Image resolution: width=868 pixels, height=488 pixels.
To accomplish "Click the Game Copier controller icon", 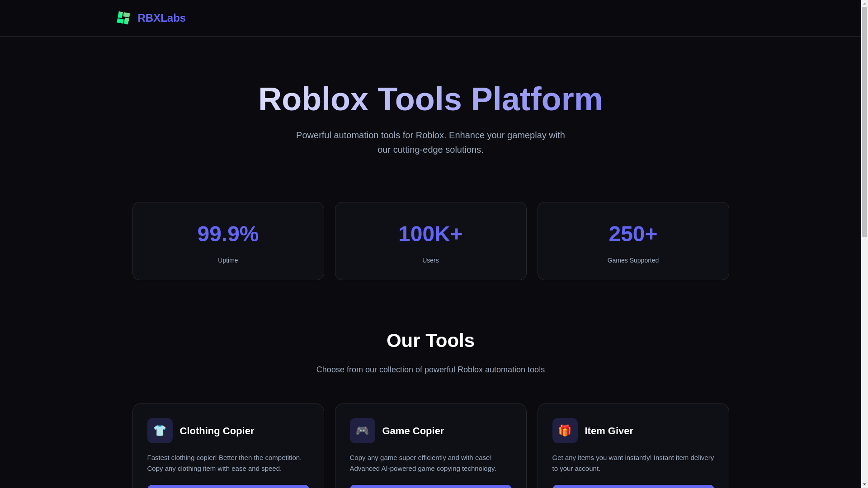I will point(362,431).
